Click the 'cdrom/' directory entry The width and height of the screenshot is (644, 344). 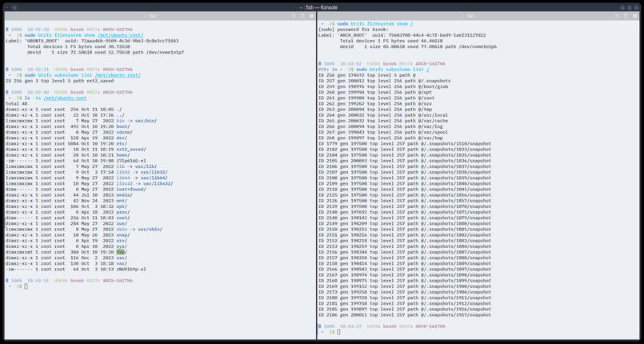click(125, 133)
